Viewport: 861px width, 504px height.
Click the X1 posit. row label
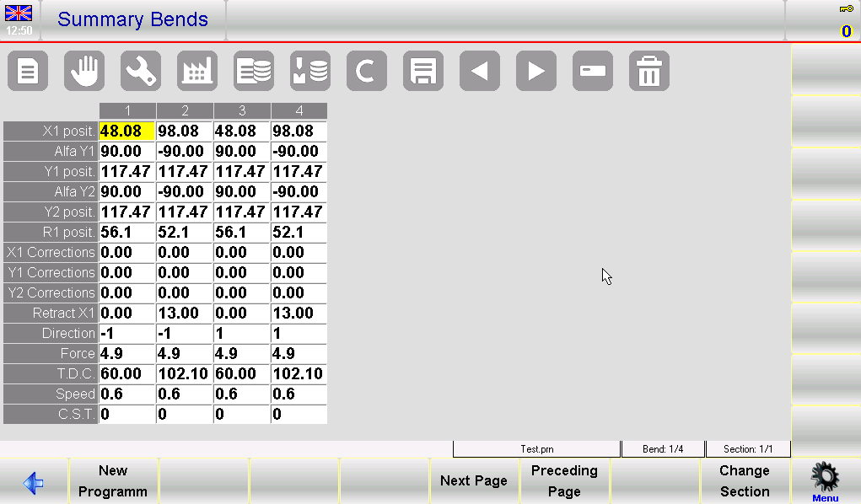(51, 131)
